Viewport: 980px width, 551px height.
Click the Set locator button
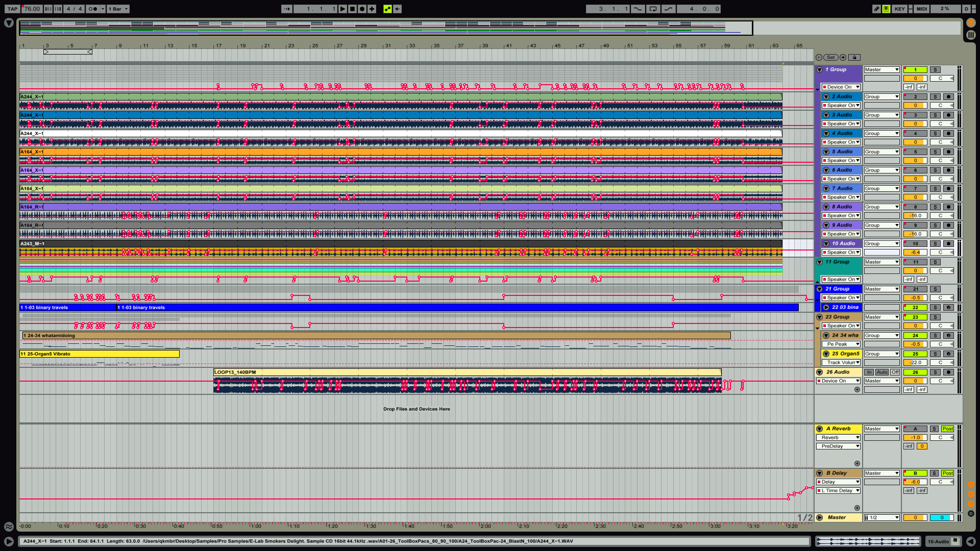click(x=831, y=58)
